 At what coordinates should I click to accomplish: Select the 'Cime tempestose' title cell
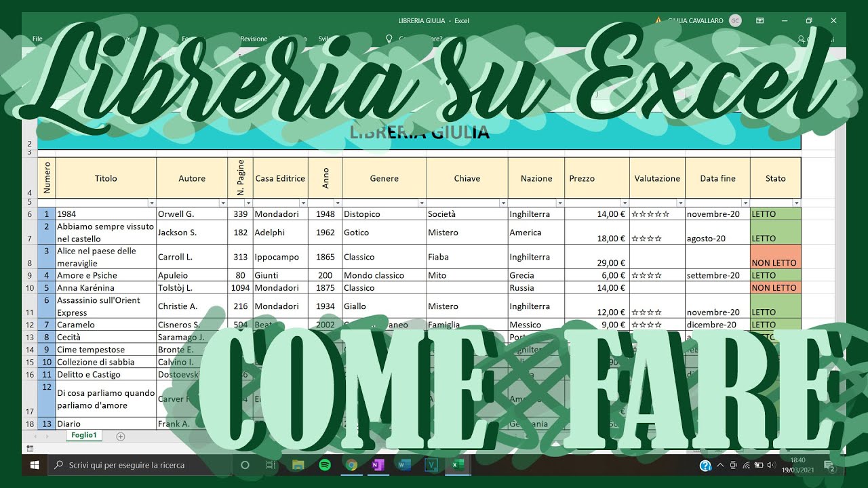(x=106, y=350)
